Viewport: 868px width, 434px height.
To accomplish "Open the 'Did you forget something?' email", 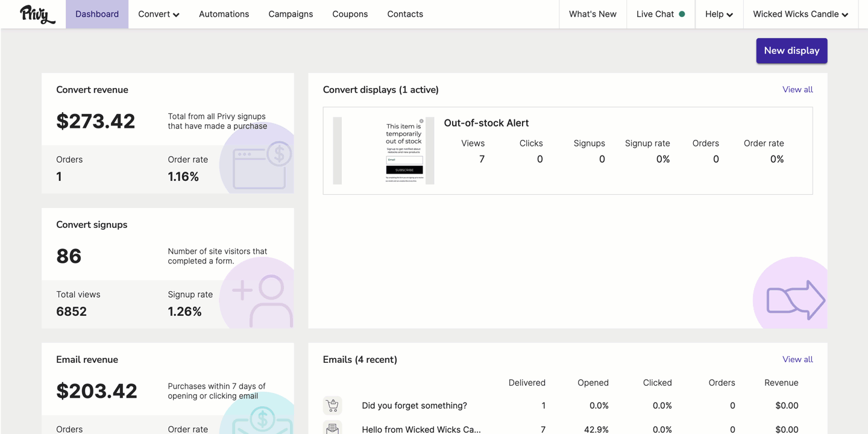I will tap(414, 406).
